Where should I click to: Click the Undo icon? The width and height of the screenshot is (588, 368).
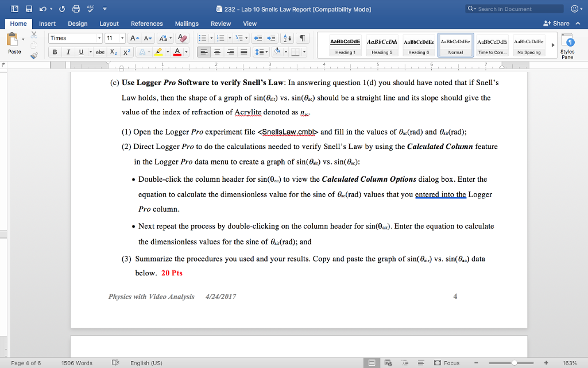point(42,9)
